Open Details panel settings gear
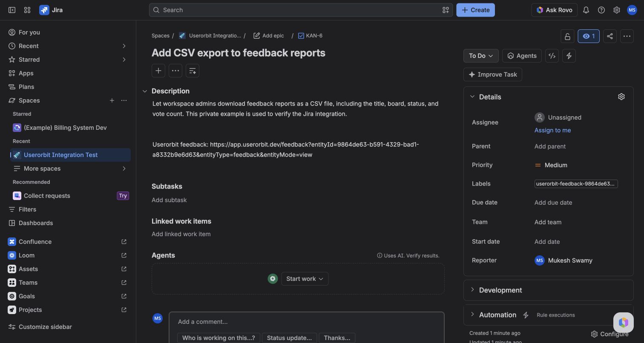Viewport: 644px width, 343px height. 621,97
